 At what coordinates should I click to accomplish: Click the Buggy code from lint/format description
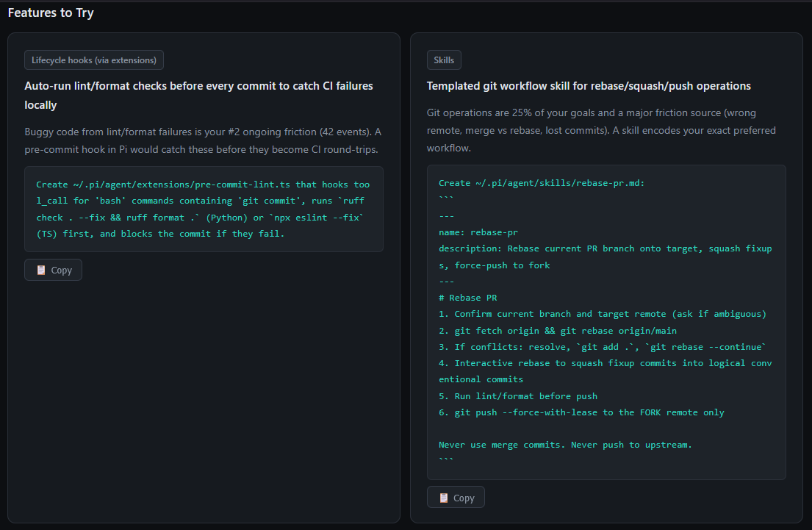(x=203, y=140)
